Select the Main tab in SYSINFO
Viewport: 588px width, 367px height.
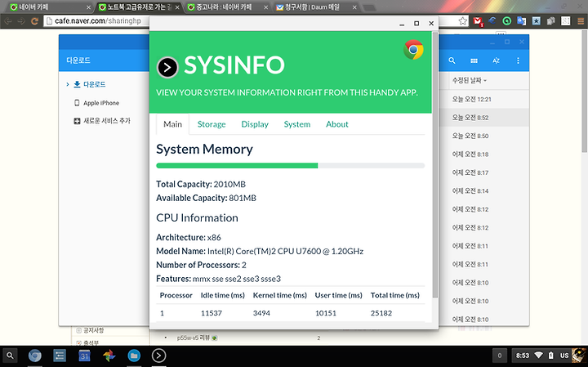[x=172, y=124]
